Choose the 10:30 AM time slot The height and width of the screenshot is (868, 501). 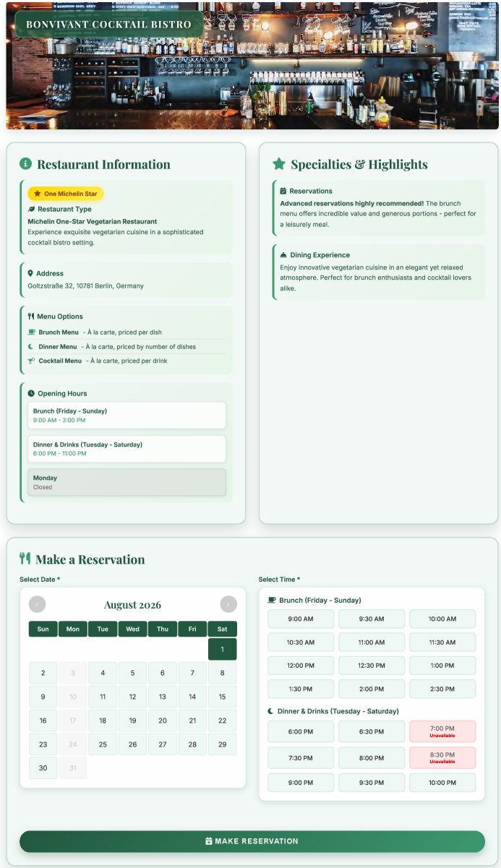click(x=301, y=642)
